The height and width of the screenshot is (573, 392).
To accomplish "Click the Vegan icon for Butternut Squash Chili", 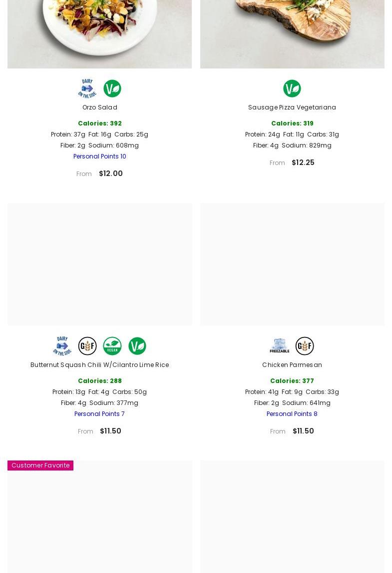I will [x=112, y=346].
